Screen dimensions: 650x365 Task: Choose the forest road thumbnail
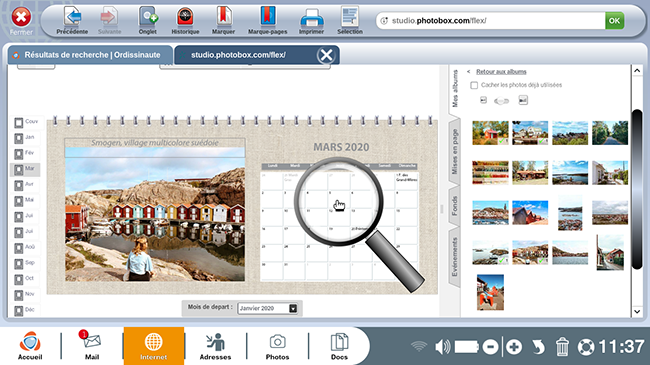pos(610,133)
